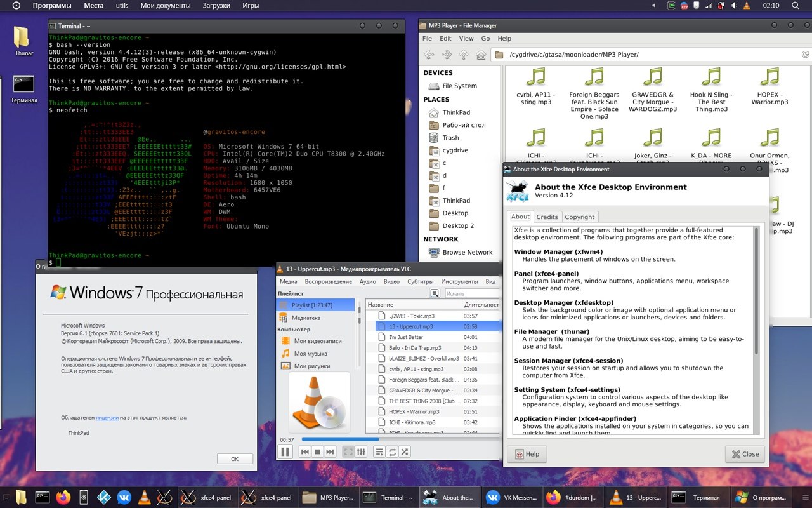Click Close button in About Xfce dialog
This screenshot has height=508, width=812.
coord(745,454)
